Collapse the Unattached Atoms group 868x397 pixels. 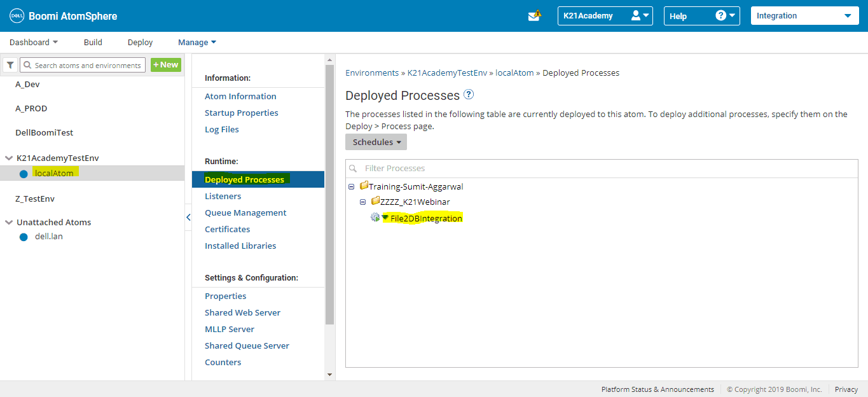click(9, 222)
